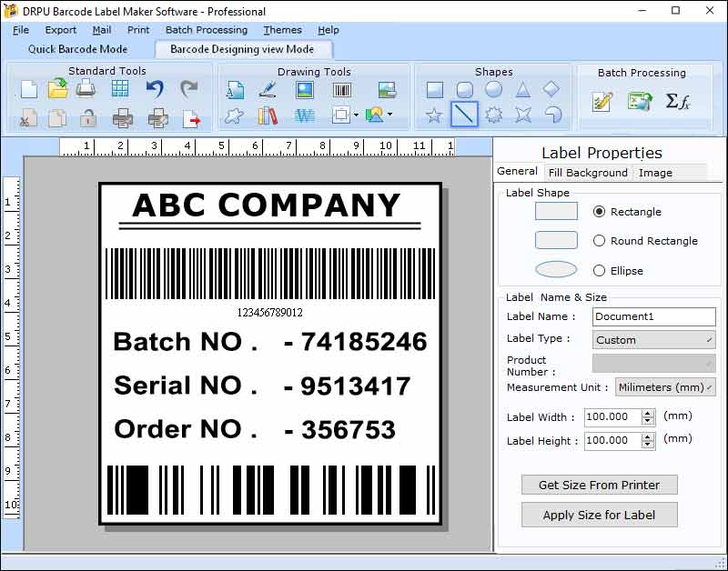
Task: Select the Ellipse label shape
Action: click(600, 270)
